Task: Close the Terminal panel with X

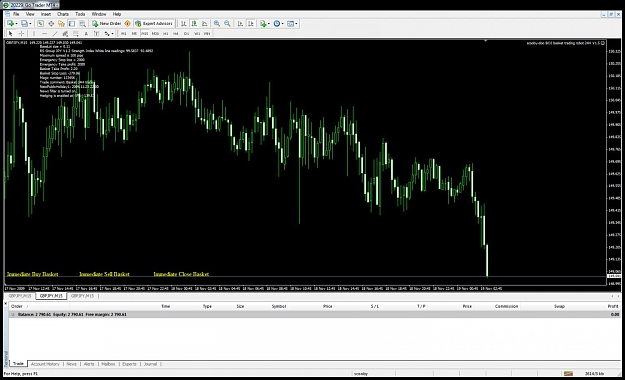Action: click(6, 303)
